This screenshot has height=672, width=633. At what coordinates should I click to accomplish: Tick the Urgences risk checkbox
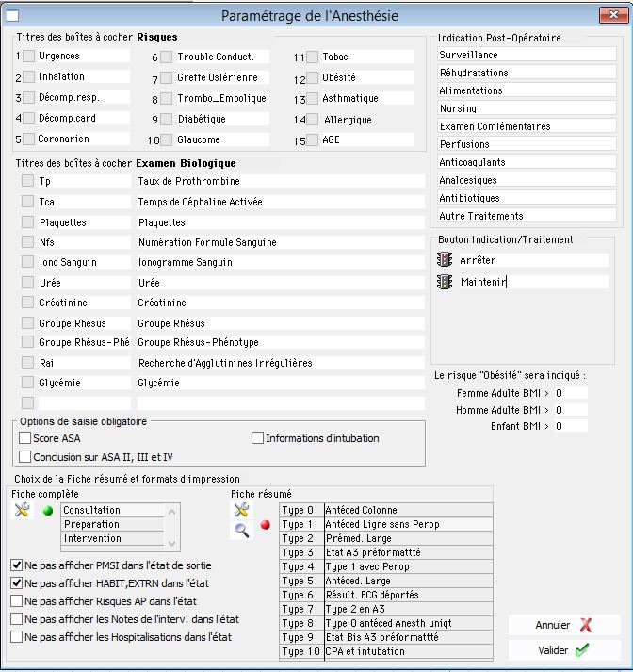pos(28,56)
